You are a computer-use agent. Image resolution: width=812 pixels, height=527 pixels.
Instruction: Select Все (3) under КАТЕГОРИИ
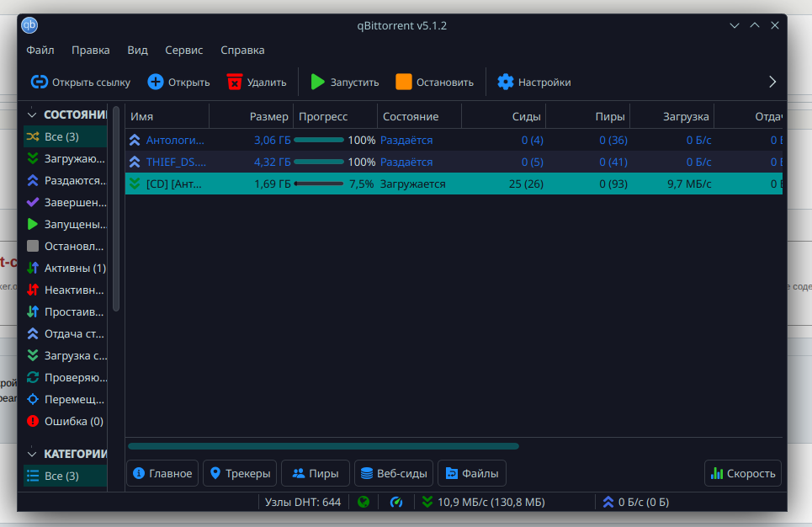click(66, 476)
